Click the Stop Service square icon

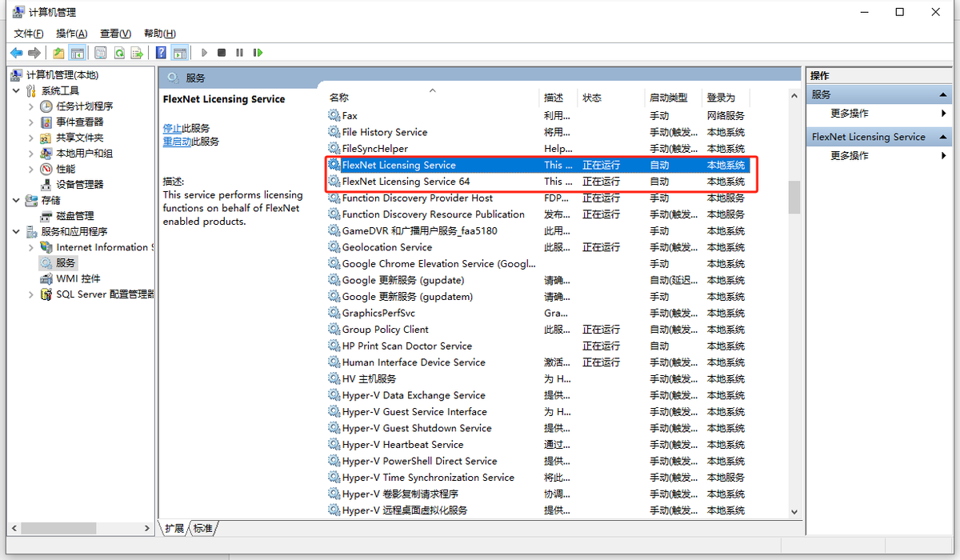click(x=222, y=53)
